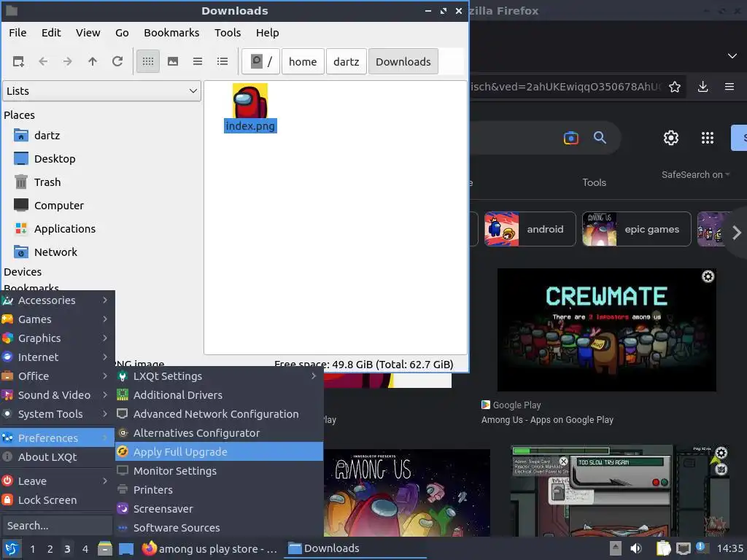The width and height of the screenshot is (747, 560).
Task: Click About LXQt menu entry
Action: point(57,457)
